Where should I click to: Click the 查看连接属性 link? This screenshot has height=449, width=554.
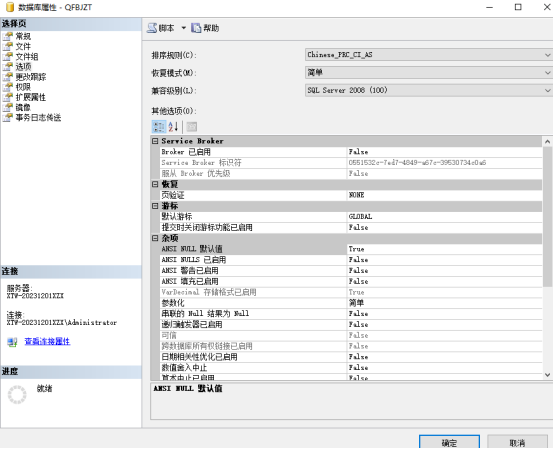pyautogui.click(x=47, y=342)
